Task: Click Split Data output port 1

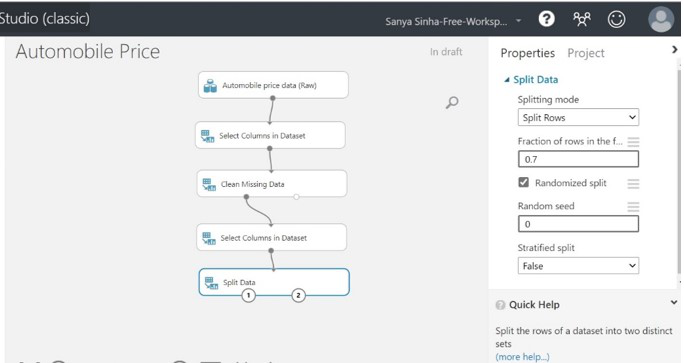Action: coord(249,295)
